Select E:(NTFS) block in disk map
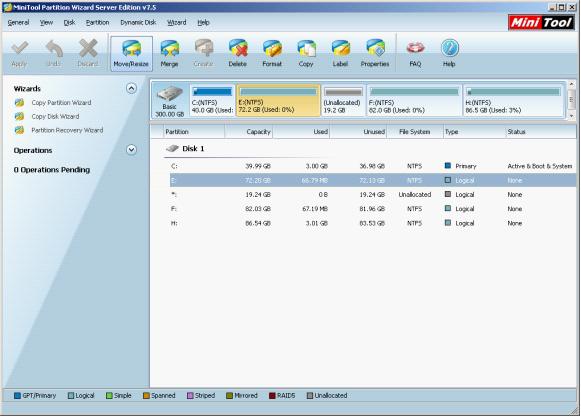Screen dimensions: 581x417 click(x=278, y=100)
